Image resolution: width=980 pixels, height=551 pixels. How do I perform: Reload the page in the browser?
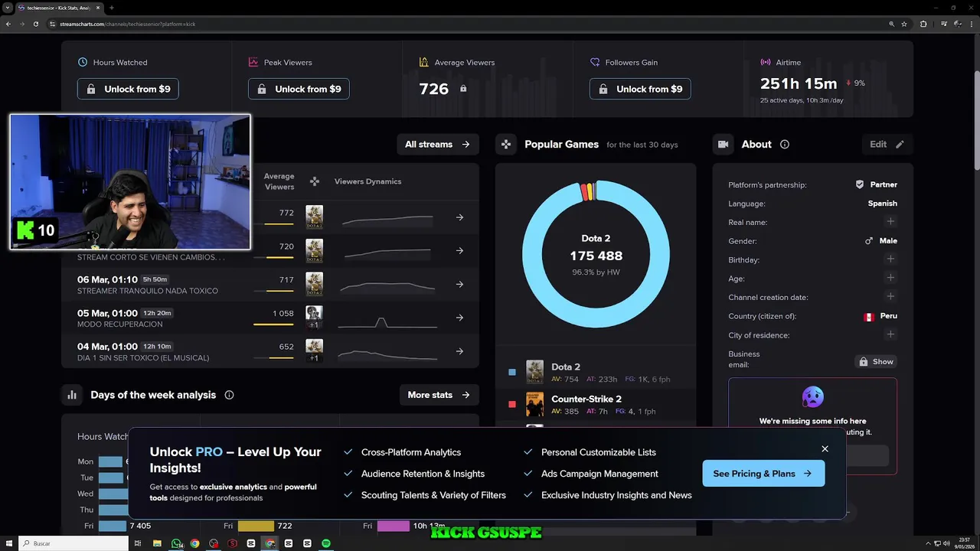click(35, 24)
